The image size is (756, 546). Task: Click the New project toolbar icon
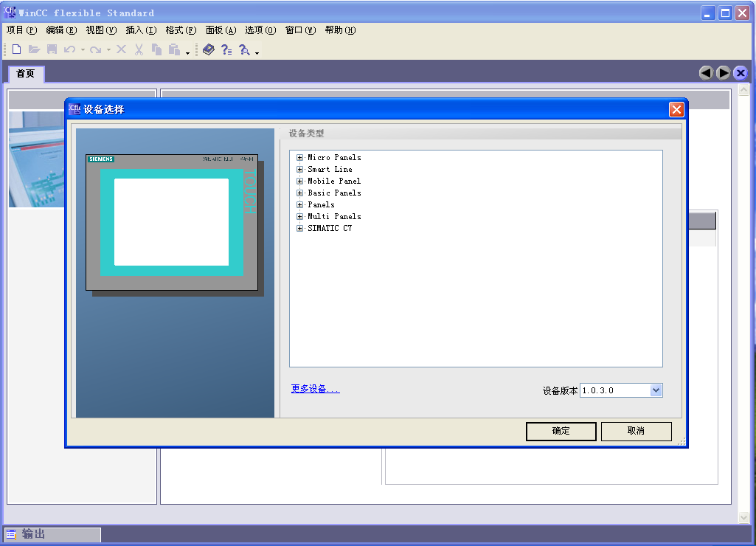[x=16, y=49]
